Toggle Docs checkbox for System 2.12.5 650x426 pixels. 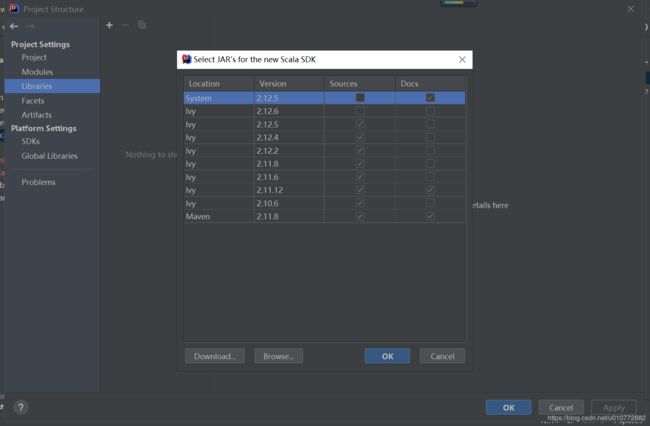click(x=430, y=98)
